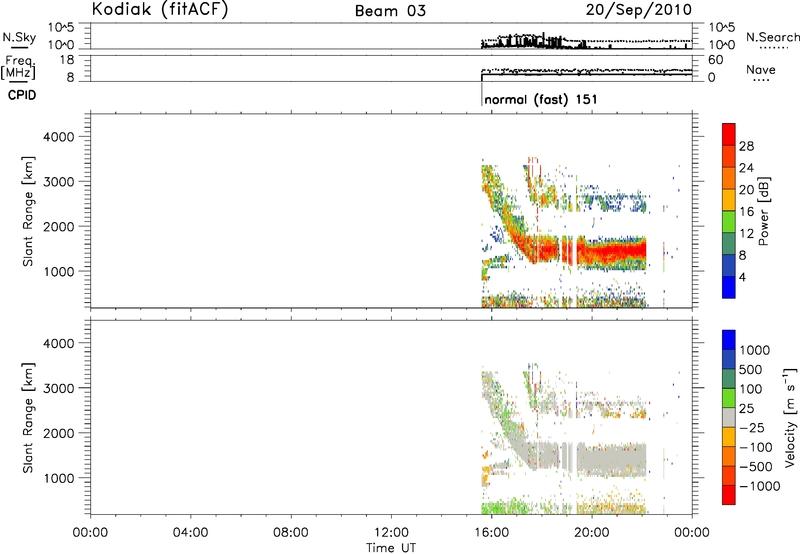Click the "Velocity [m s⁻¹]" colorbar title
Viewport: 800px width, 554px height.
790,417
